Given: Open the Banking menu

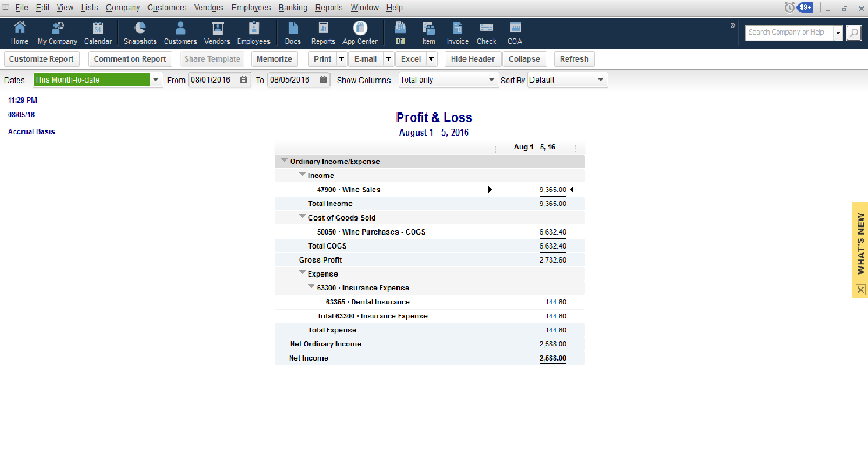Looking at the screenshot, I should [292, 8].
